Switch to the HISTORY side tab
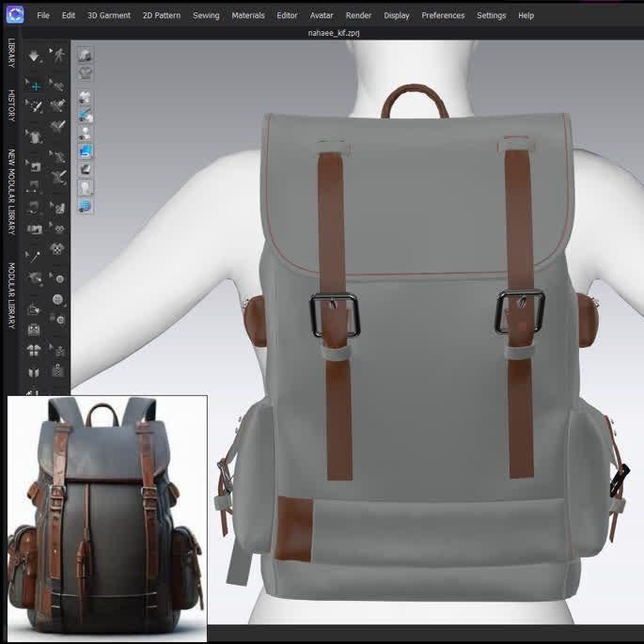This screenshot has width=644, height=644. 11,106
